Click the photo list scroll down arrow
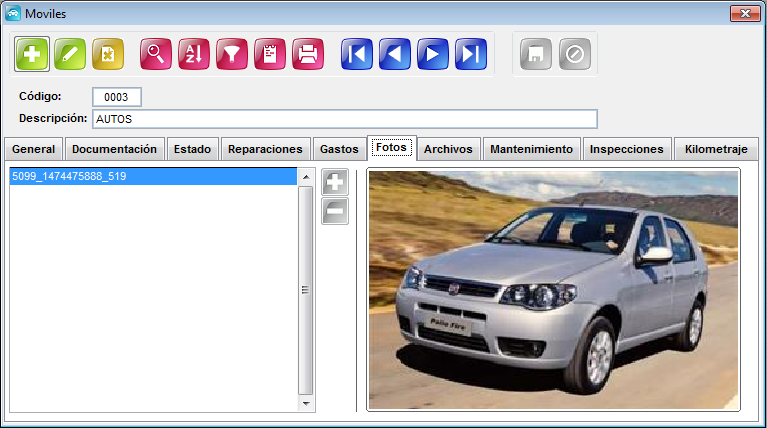The height and width of the screenshot is (428, 767). pos(306,404)
